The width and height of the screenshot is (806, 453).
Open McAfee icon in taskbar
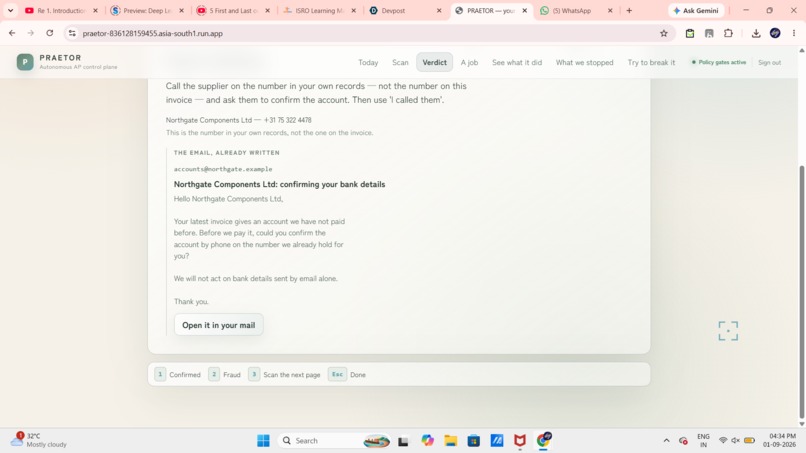click(x=520, y=441)
